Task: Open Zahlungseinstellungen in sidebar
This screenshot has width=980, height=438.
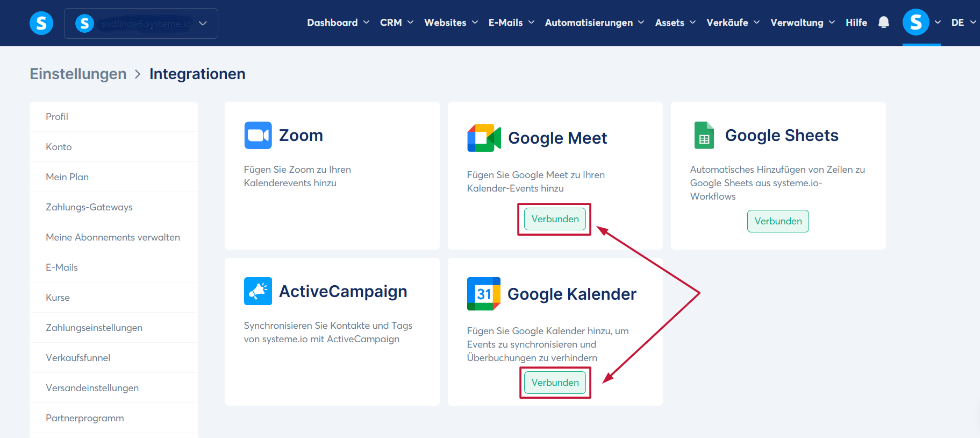Action: [x=113, y=328]
